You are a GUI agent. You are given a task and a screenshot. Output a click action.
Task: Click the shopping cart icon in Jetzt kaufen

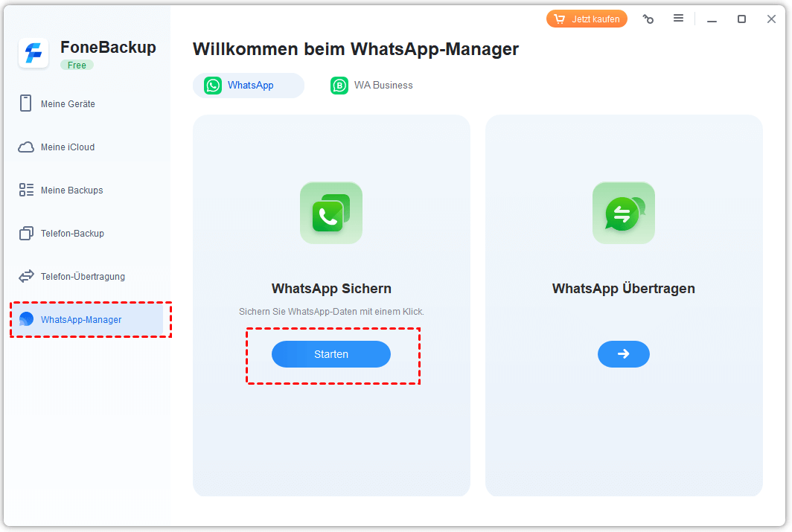point(559,19)
